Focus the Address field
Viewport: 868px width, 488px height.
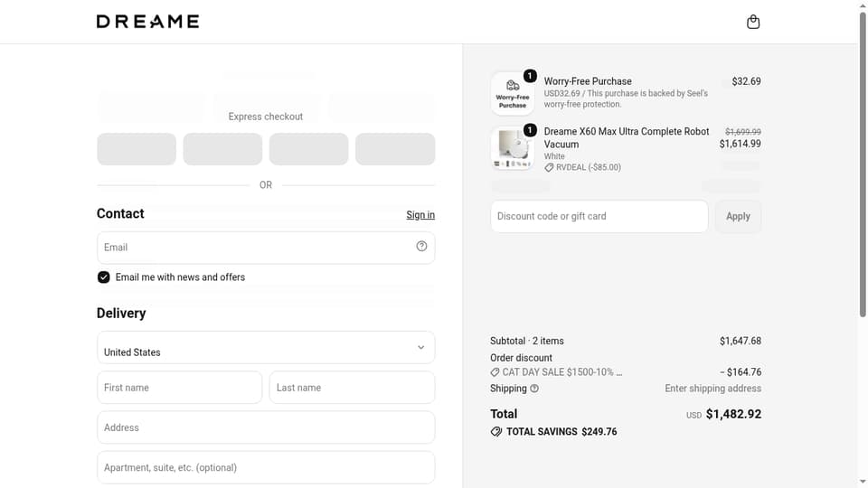(266, 427)
